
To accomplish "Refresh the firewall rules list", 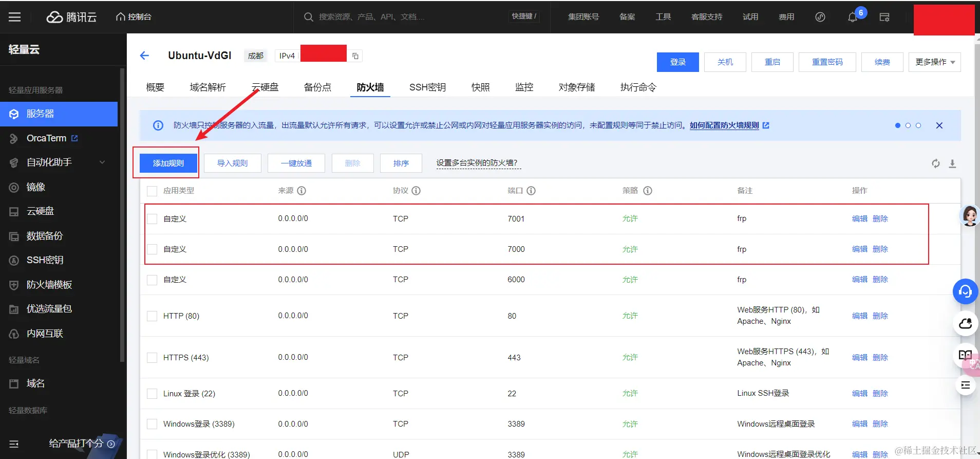I will pos(936,163).
